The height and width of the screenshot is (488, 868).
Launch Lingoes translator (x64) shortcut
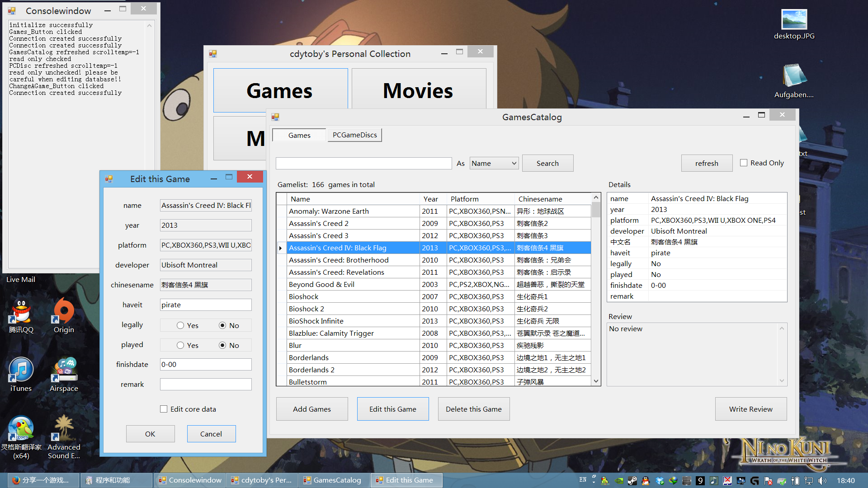click(21, 437)
